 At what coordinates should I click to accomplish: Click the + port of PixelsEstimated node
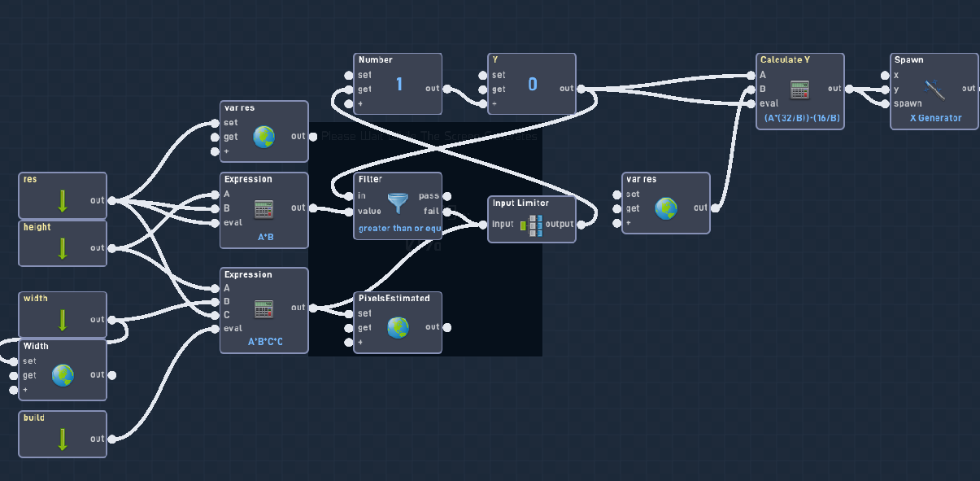point(350,343)
